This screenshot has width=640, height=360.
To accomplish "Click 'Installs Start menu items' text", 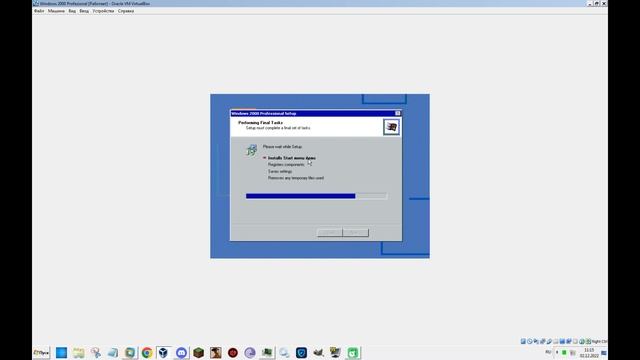I will coord(291,158).
